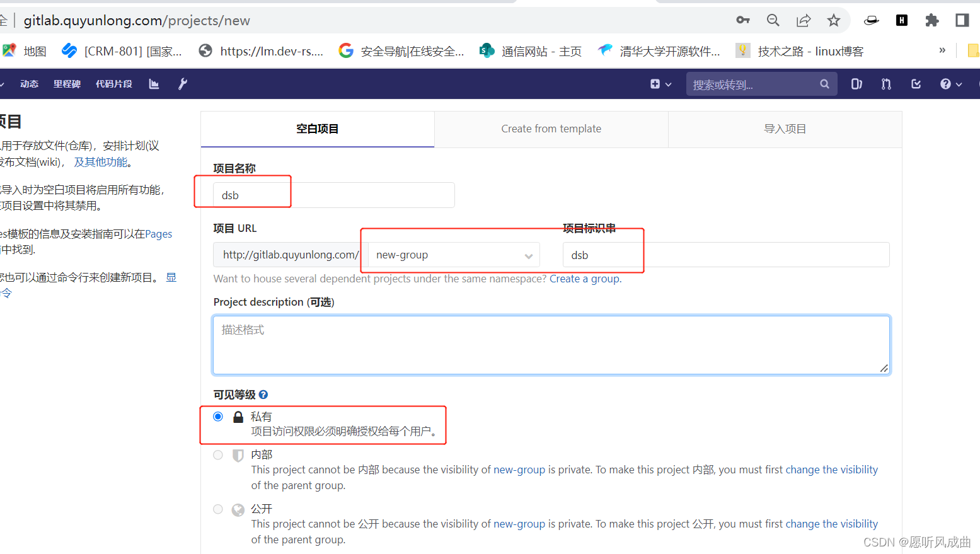The height and width of the screenshot is (554, 980).
Task: Click the change the visibility link
Action: tap(831, 469)
